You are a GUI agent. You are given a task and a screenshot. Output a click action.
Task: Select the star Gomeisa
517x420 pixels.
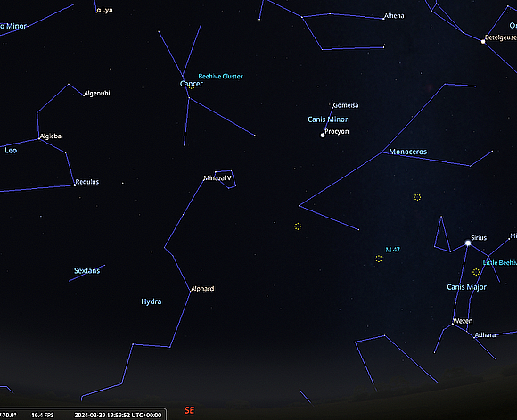coord(332,108)
